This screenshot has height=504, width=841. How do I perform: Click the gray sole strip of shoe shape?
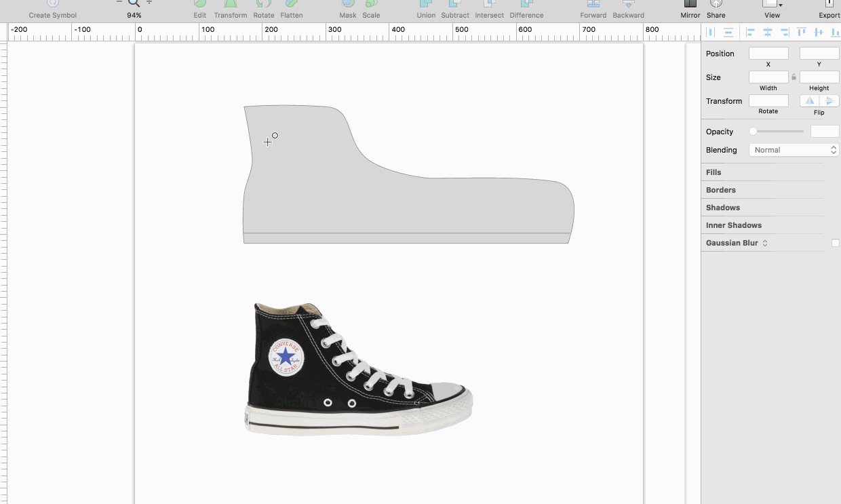407,238
